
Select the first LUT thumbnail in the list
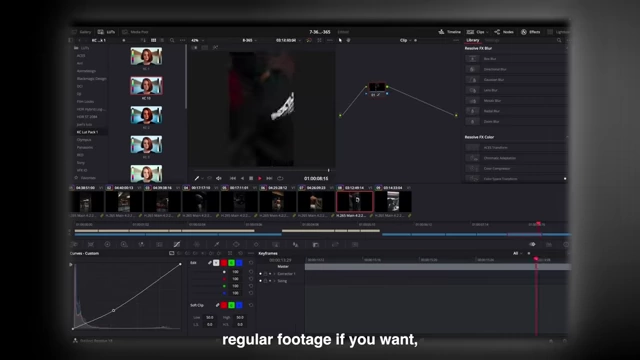click(x=146, y=56)
